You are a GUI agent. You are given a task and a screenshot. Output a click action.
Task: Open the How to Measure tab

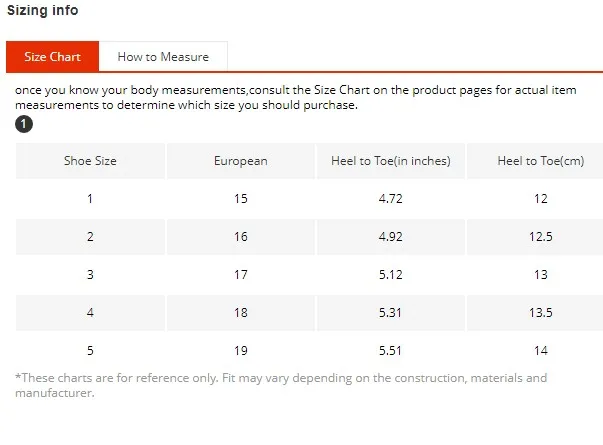[x=163, y=57]
